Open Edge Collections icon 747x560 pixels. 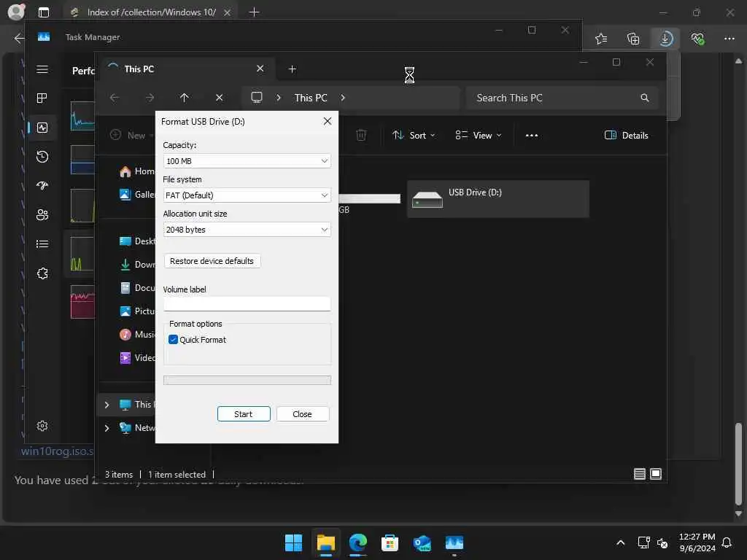pyautogui.click(x=633, y=39)
